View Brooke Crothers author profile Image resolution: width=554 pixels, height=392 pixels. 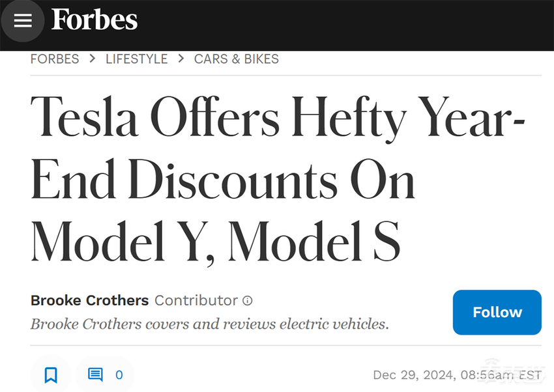89,300
